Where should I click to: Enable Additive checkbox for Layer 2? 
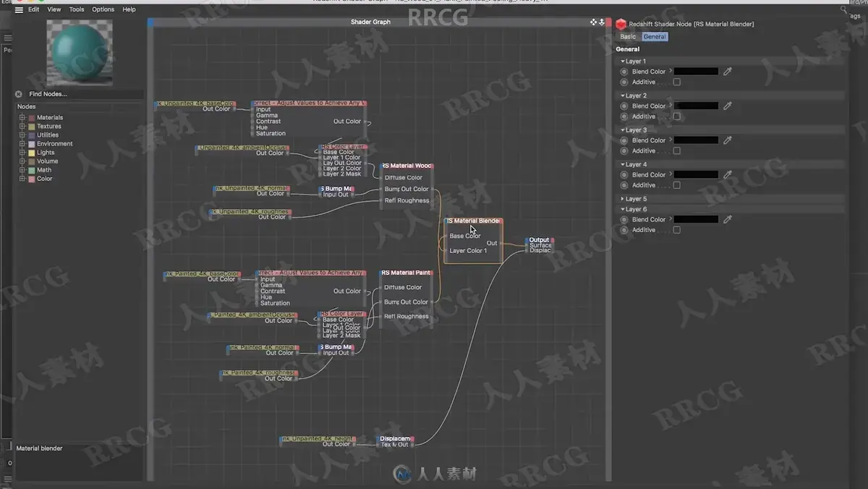[676, 116]
